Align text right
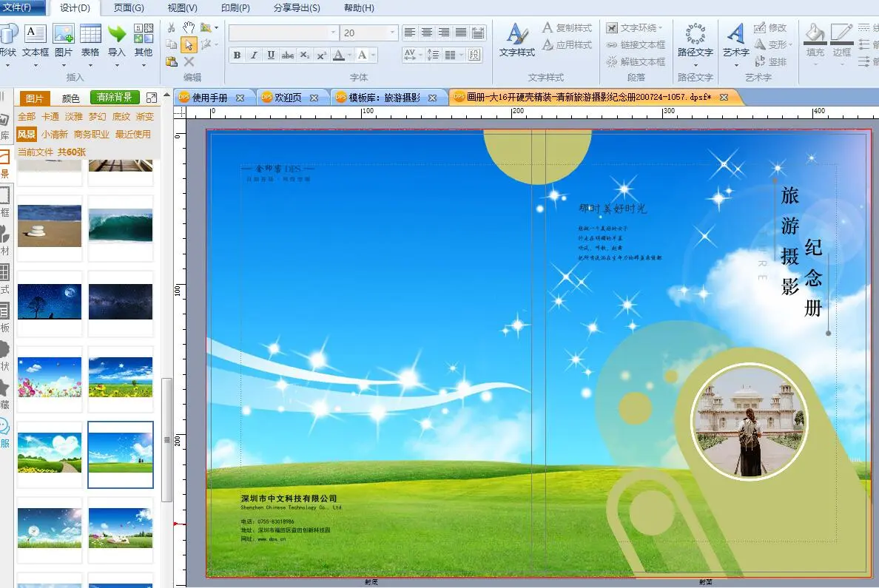This screenshot has height=588, width=879. pyautogui.click(x=444, y=33)
